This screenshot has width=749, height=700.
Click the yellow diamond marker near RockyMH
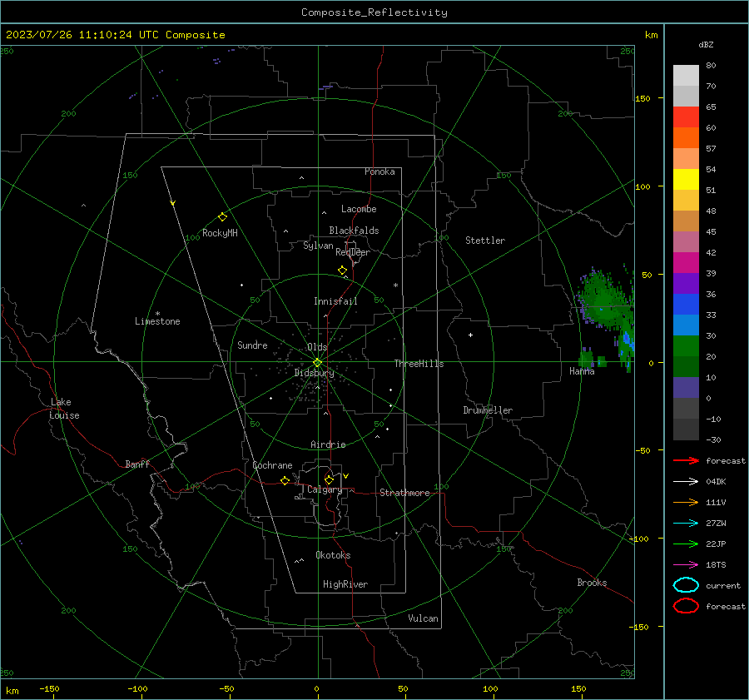tap(222, 217)
